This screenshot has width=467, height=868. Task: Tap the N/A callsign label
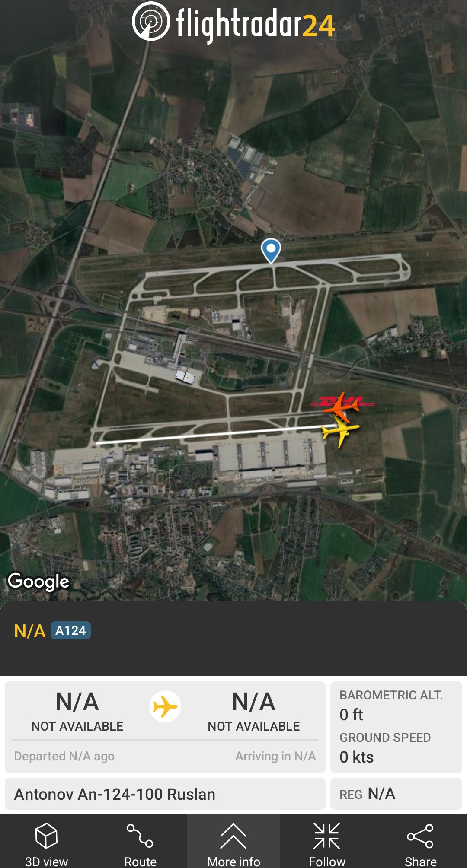pyautogui.click(x=29, y=631)
